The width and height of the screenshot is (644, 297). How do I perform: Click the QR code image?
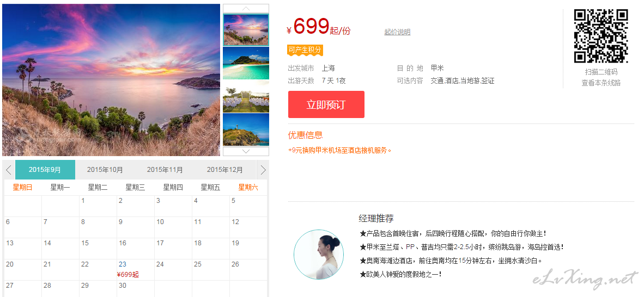pos(601,36)
